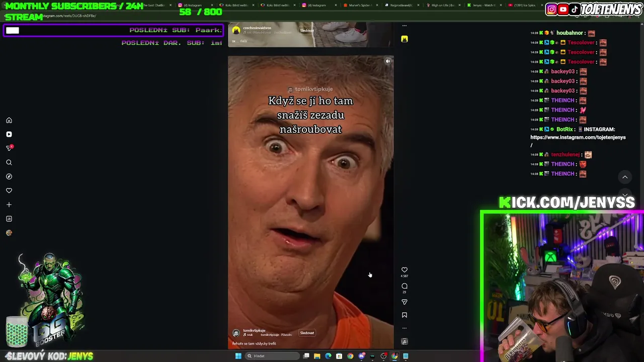Click the houbahnor username in chat
Image resolution: width=644 pixels, height=362 pixels.
pos(570,33)
